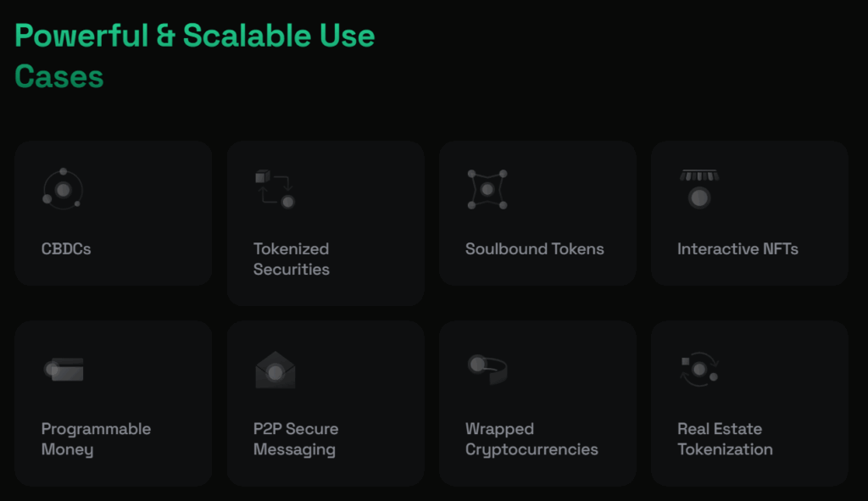Viewport: 868px width, 501px height.
Task: Open the Programmable Money label
Action: tap(96, 439)
